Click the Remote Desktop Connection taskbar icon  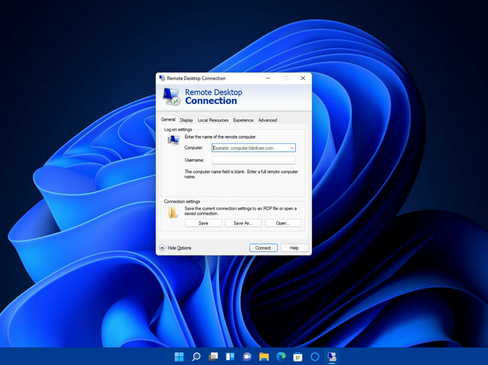pyautogui.click(x=332, y=357)
